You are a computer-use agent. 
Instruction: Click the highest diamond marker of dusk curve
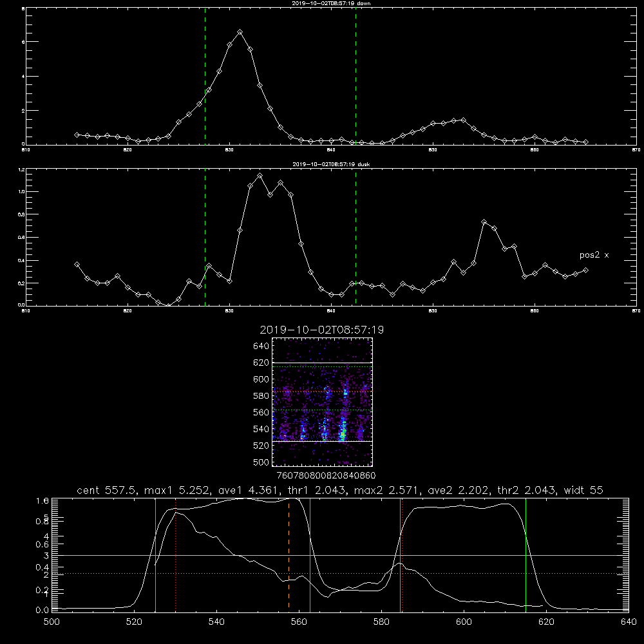pyautogui.click(x=260, y=176)
